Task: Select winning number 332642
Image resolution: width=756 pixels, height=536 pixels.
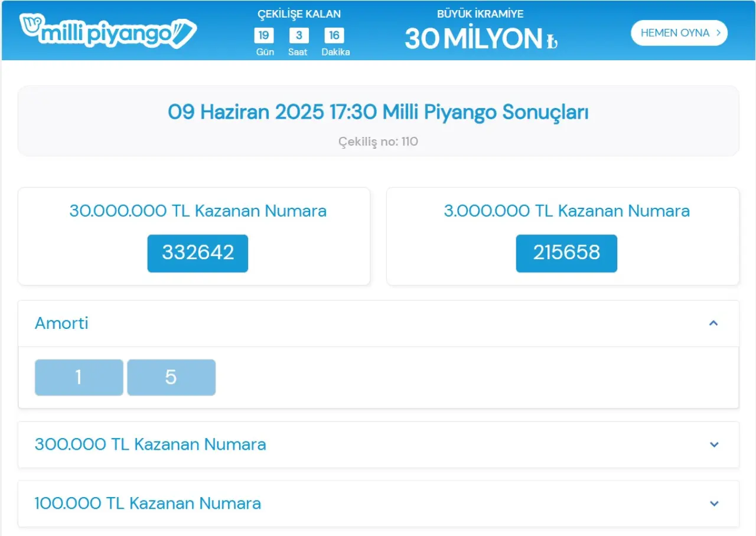Action: click(198, 253)
